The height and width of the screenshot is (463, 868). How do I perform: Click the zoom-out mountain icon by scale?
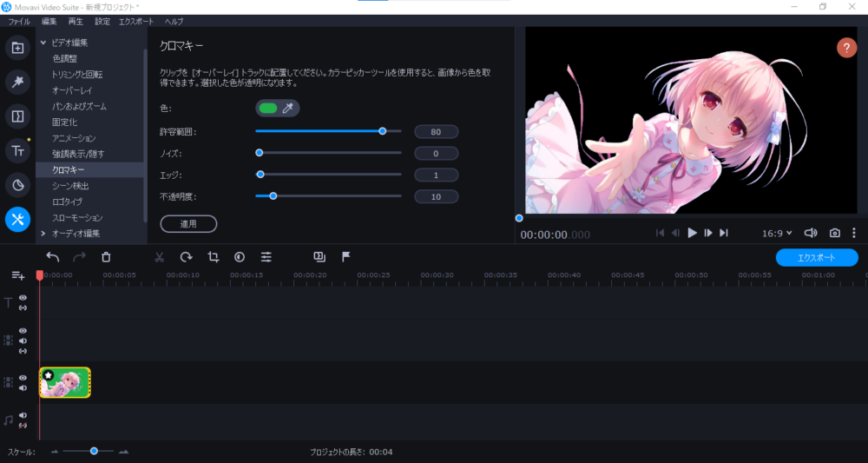tap(54, 452)
